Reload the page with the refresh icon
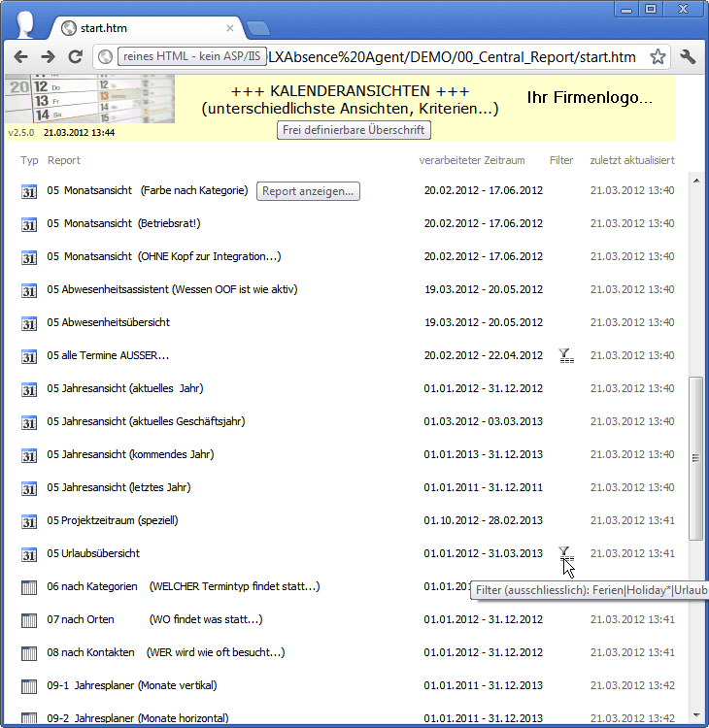 click(x=75, y=57)
